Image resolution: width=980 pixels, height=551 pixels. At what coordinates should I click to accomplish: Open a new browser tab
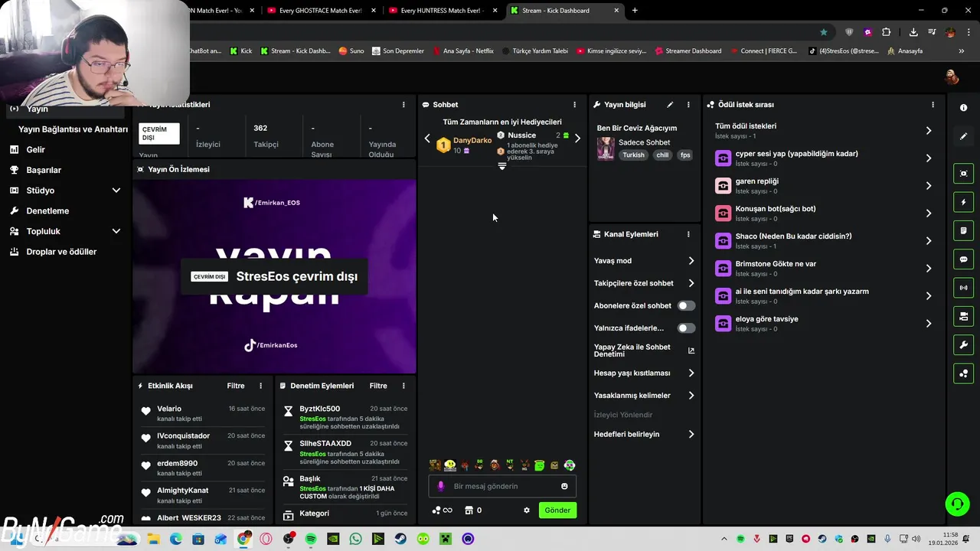[635, 11]
